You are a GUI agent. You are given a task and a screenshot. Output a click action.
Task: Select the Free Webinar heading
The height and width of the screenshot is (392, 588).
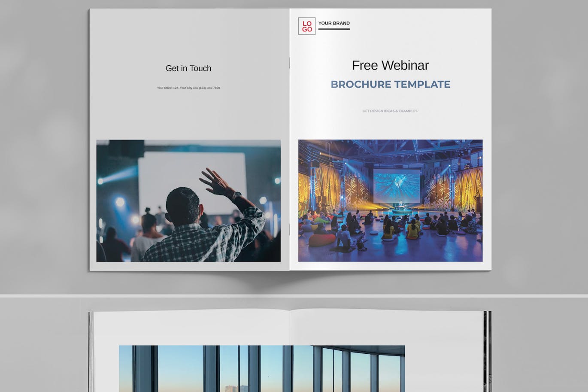390,65
